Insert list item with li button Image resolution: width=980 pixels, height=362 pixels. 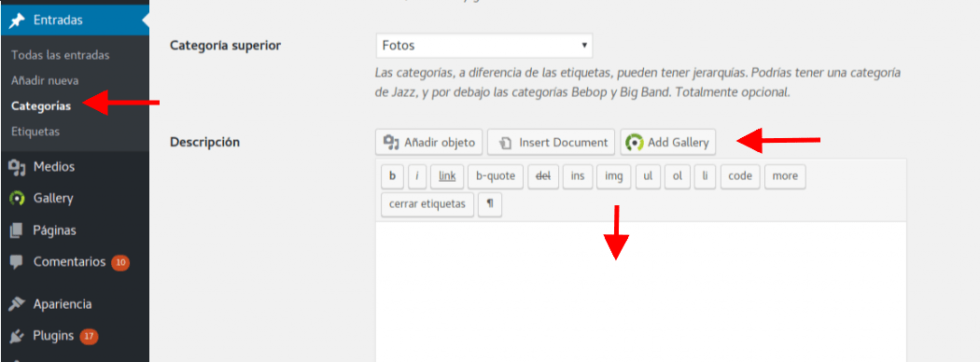(705, 176)
